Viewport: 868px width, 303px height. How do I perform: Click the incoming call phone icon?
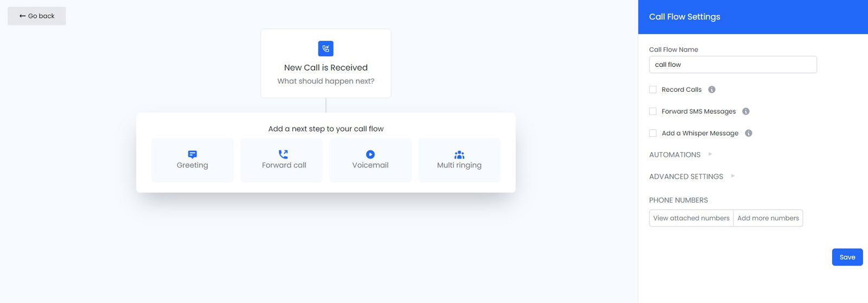325,48
